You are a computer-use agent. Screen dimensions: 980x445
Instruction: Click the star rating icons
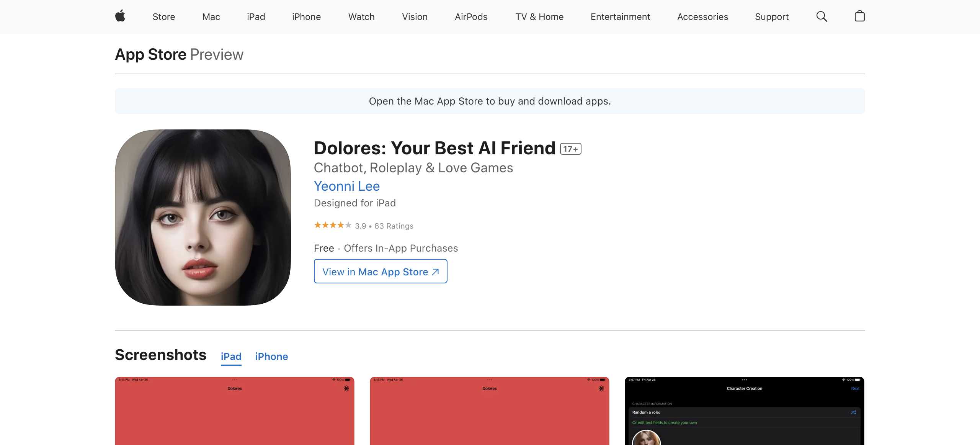point(333,226)
